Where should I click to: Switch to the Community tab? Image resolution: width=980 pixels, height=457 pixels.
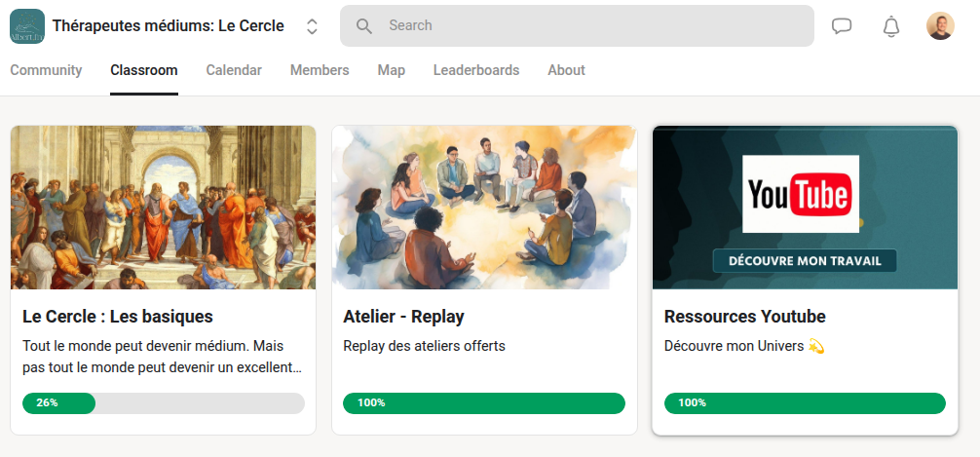coord(46,70)
